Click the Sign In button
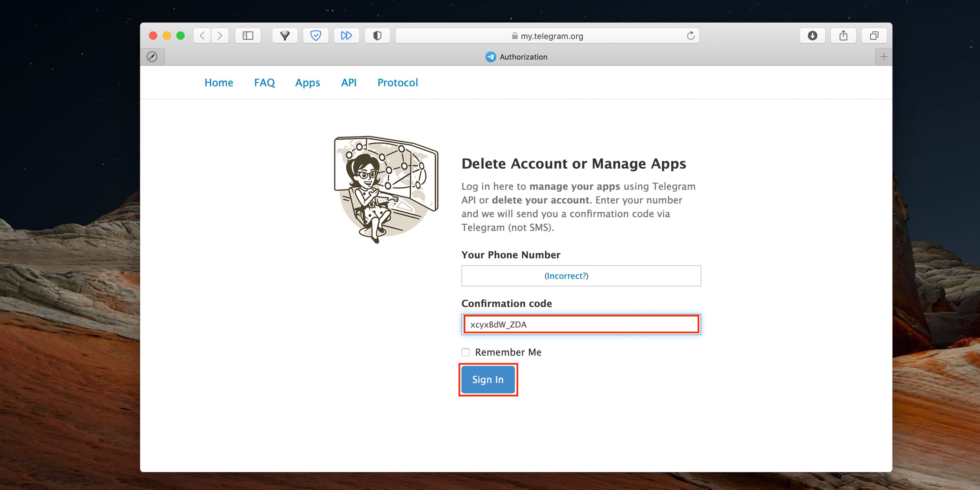The height and width of the screenshot is (490, 980). click(489, 379)
